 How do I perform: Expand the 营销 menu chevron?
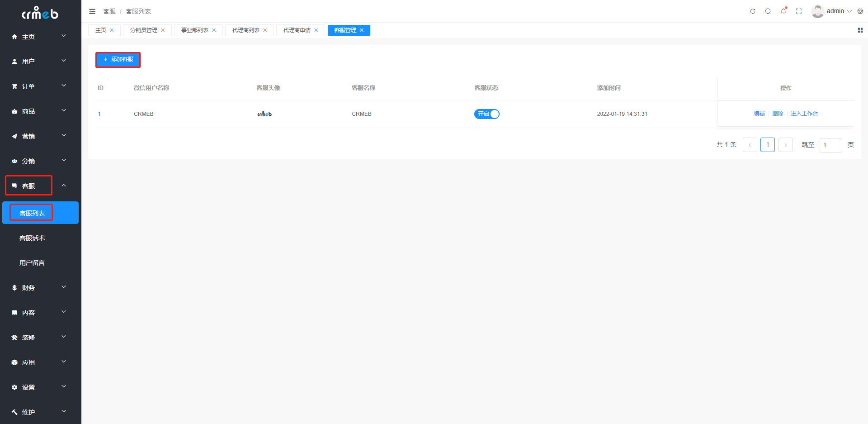pyautogui.click(x=64, y=135)
